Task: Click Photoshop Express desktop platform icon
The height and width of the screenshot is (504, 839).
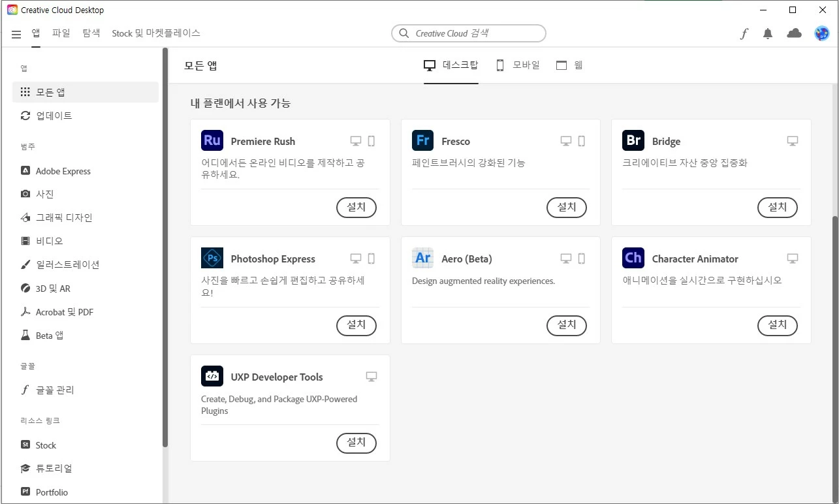Action: pyautogui.click(x=356, y=259)
